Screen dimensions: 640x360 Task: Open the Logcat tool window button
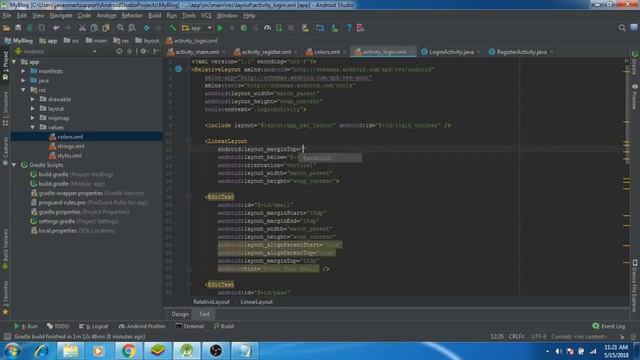coord(93,326)
